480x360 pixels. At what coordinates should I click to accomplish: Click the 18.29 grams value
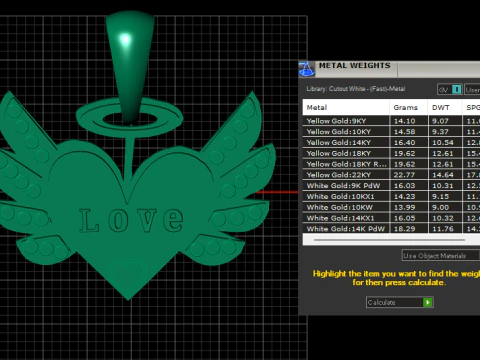coord(405,229)
